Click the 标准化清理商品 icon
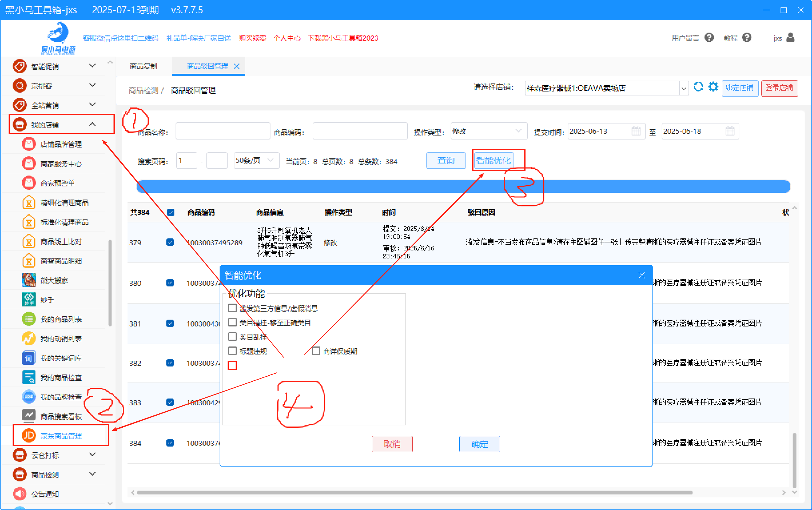 (29, 222)
